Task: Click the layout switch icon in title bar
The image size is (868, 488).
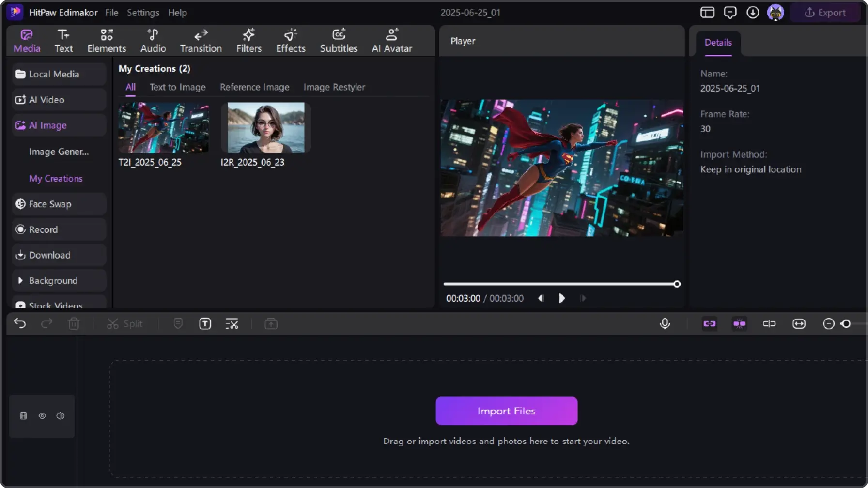Action: pos(707,13)
